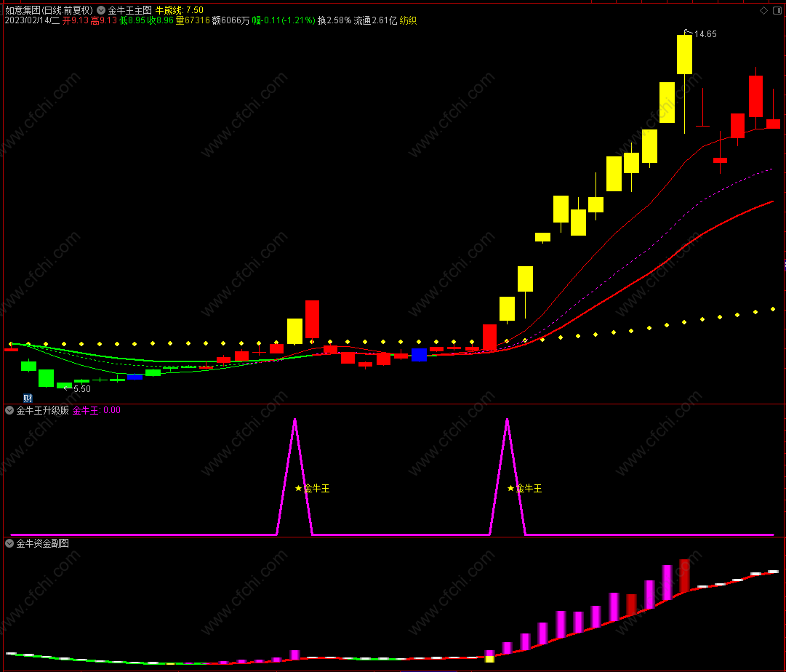The height and width of the screenshot is (672, 786).
Task: Toggle the side panel icon at top right
Action: 777,10
